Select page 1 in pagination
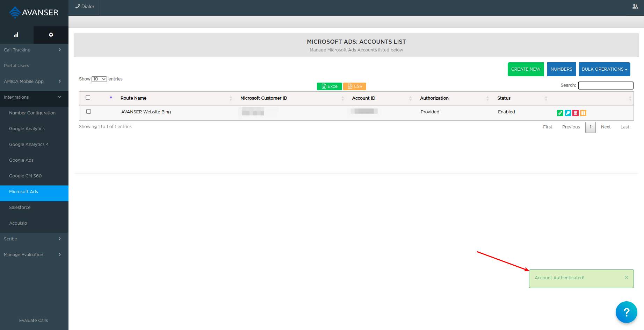 click(591, 127)
